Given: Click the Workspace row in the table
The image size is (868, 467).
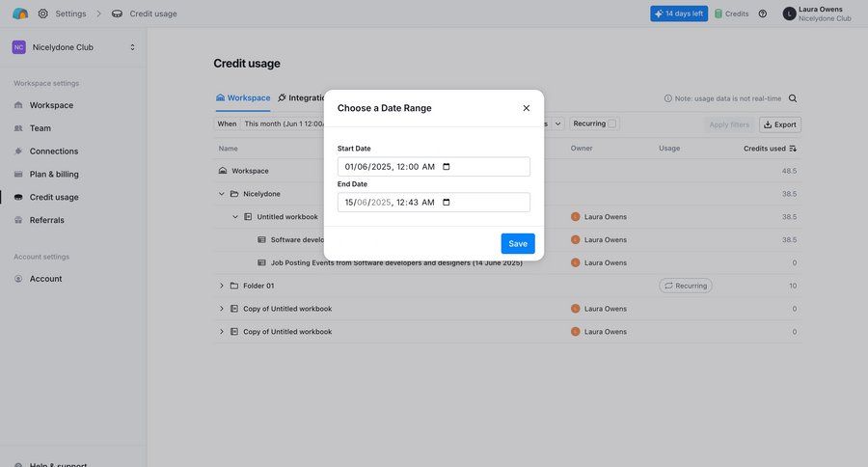Looking at the screenshot, I should pyautogui.click(x=507, y=171).
